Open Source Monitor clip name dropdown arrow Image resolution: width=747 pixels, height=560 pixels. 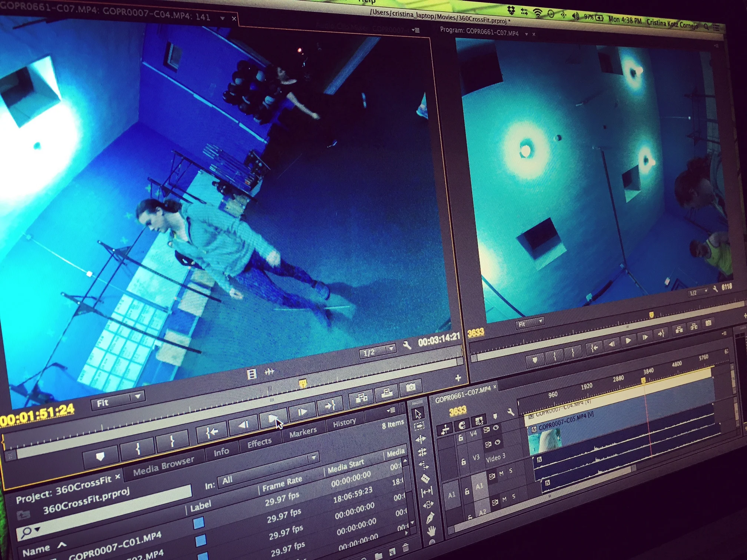pyautogui.click(x=222, y=18)
